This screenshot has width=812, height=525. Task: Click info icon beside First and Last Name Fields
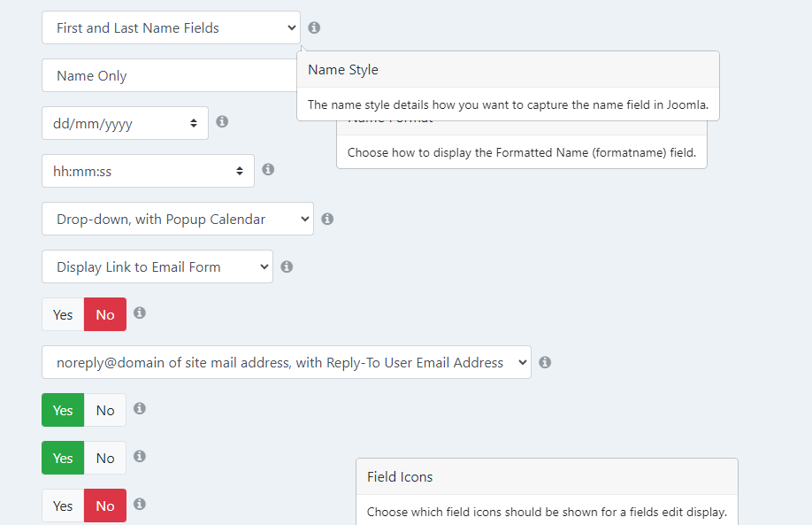coord(314,27)
